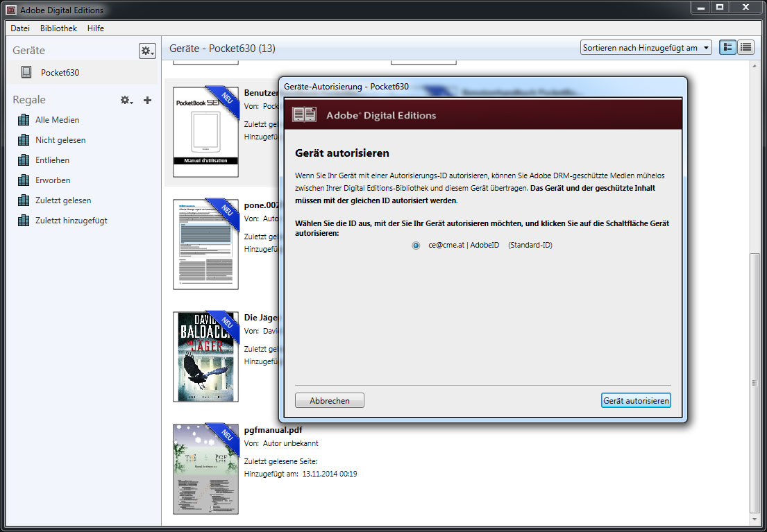Open the Entliehen shelf
767x532 pixels.
coord(52,160)
